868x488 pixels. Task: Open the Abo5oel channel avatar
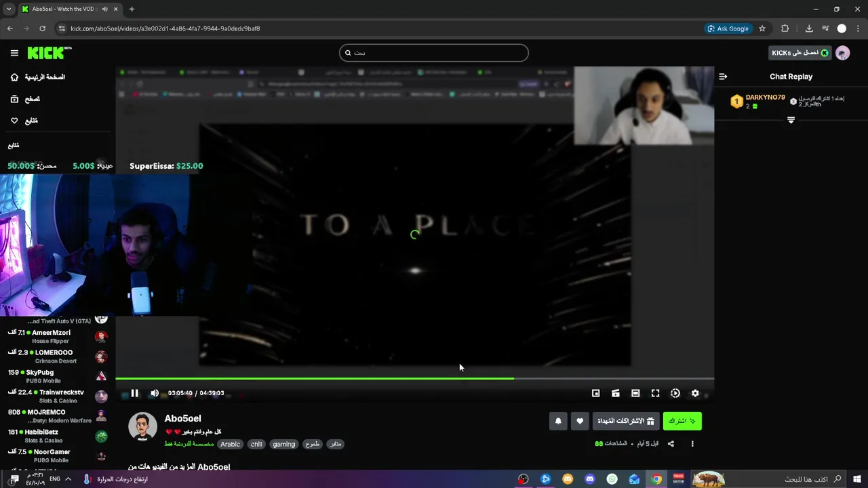(142, 426)
